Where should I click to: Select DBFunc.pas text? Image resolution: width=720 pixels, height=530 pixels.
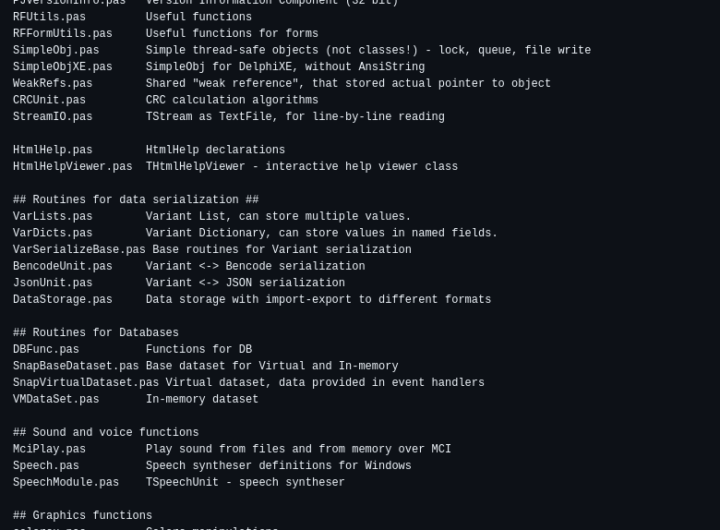point(46,350)
